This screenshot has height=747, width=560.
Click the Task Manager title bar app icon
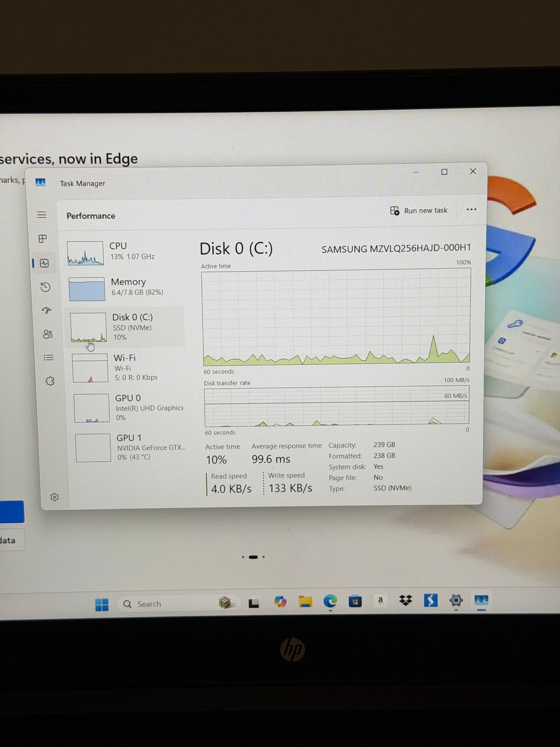(41, 182)
